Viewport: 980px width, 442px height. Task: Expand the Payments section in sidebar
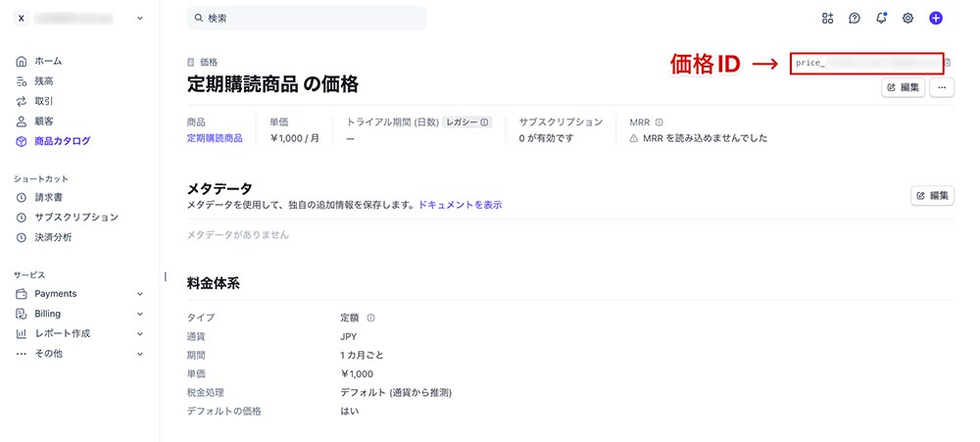coord(139,294)
